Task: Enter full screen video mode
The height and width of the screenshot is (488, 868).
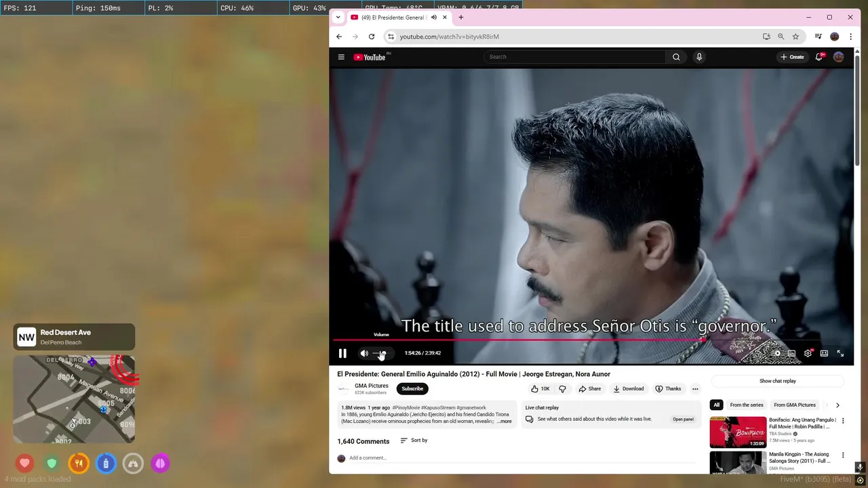Action: click(x=840, y=353)
